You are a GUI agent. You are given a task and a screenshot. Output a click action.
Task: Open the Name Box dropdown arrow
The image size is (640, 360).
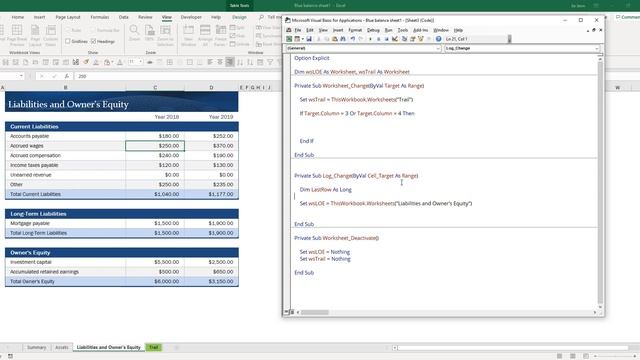click(21, 76)
